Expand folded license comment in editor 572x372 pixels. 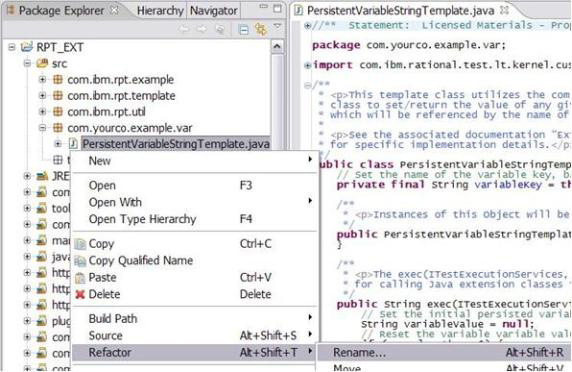tap(308, 26)
